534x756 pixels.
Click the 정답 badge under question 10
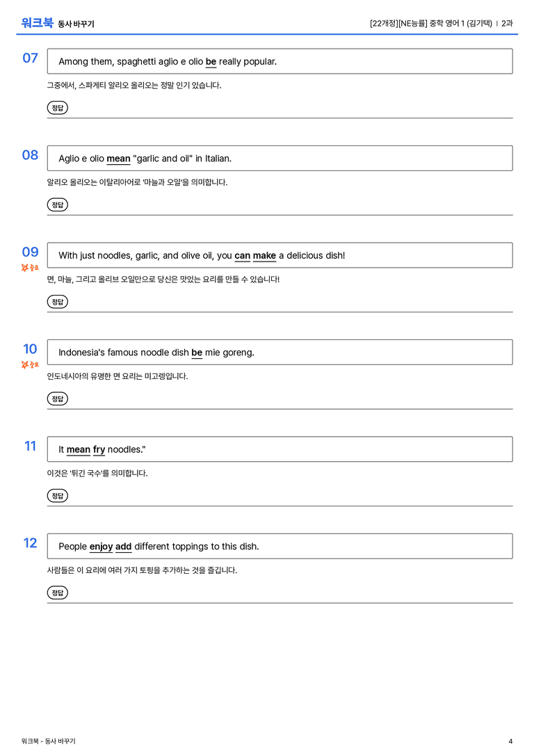[x=57, y=399]
